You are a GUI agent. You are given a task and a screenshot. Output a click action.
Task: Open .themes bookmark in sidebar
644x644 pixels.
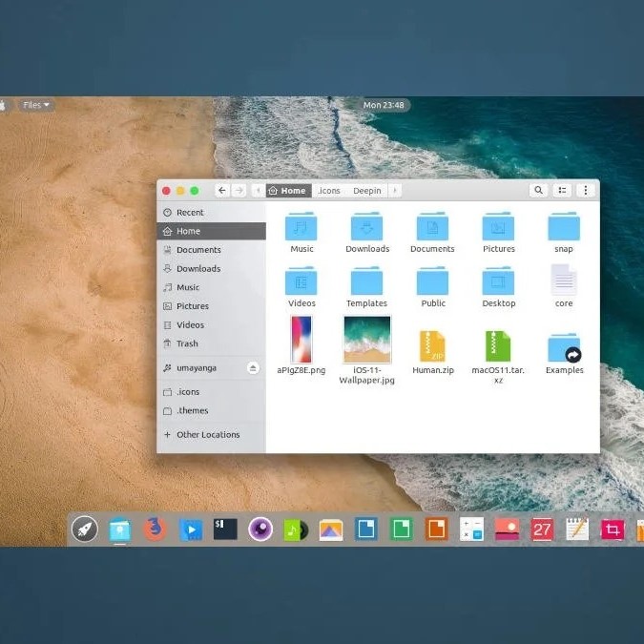point(211,410)
